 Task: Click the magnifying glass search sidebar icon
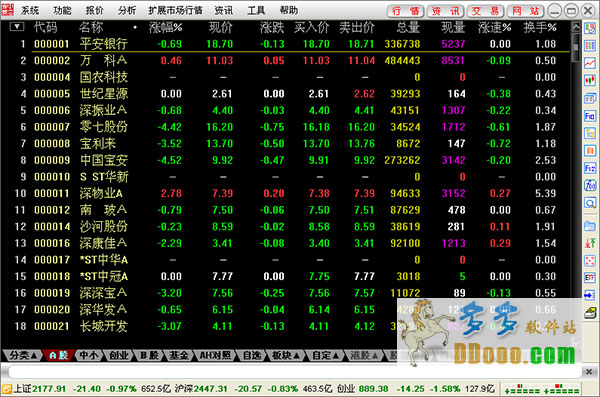point(590,203)
